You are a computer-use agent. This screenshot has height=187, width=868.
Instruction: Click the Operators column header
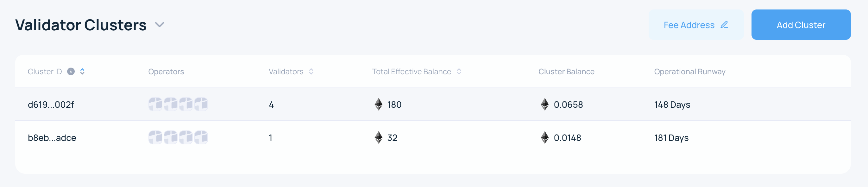click(166, 72)
